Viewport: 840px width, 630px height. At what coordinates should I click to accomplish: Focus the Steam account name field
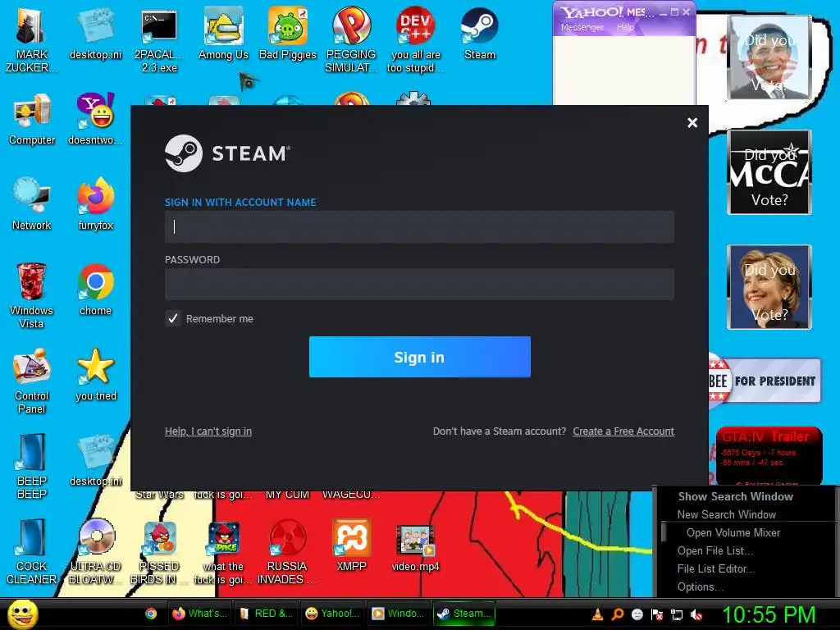coord(419,226)
